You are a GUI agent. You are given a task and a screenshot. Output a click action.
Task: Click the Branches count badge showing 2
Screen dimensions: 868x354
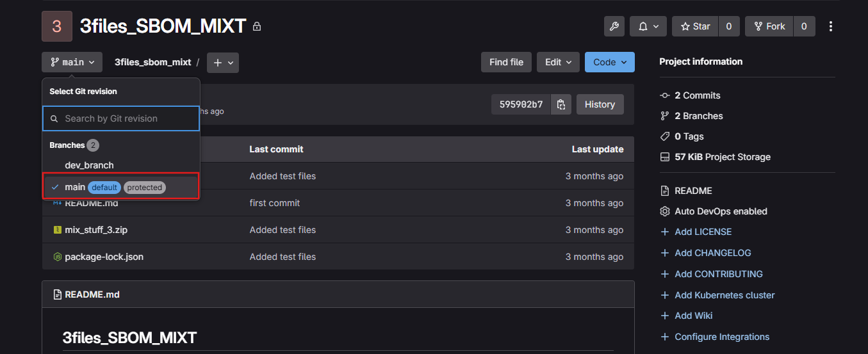click(93, 145)
